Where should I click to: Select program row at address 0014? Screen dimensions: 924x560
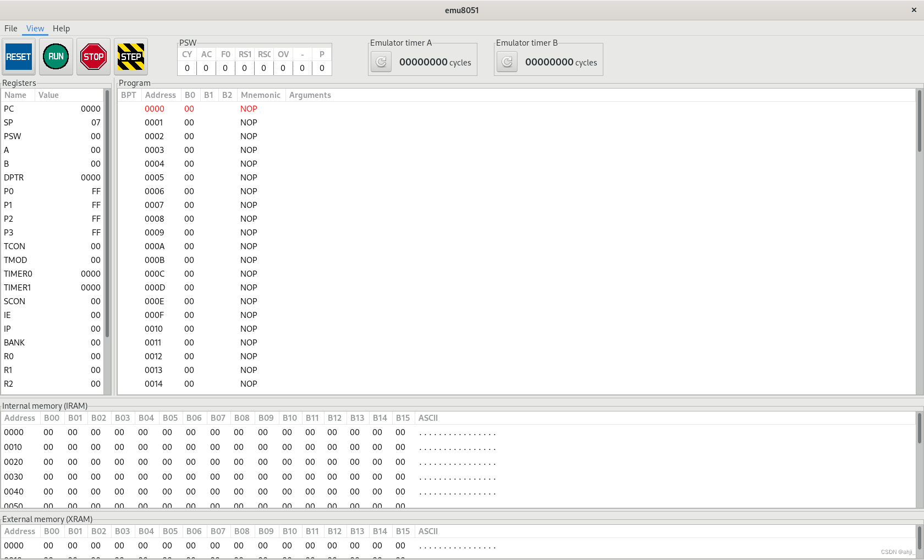(x=516, y=384)
